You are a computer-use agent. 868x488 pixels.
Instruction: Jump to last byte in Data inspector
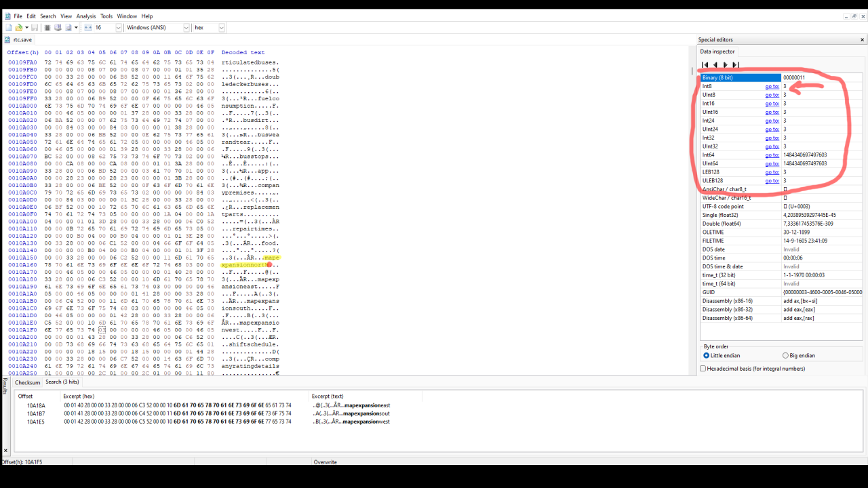(x=736, y=65)
